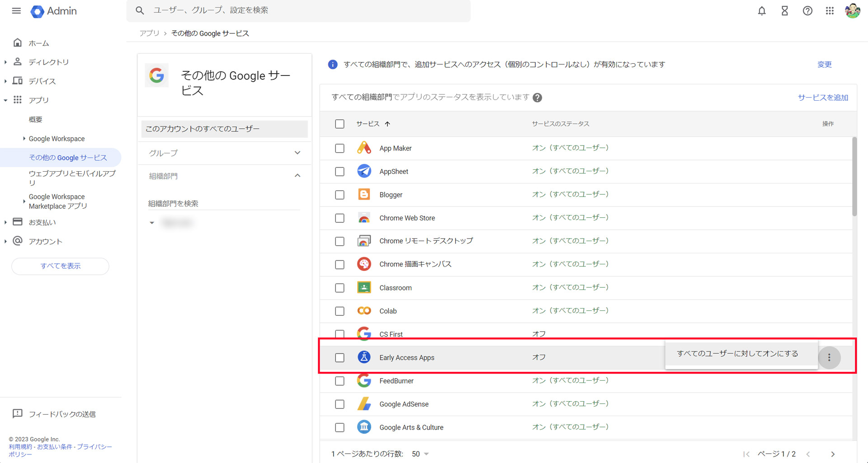868x463 pixels.
Task: Click the help icon beside app status text
Action: pyautogui.click(x=537, y=98)
